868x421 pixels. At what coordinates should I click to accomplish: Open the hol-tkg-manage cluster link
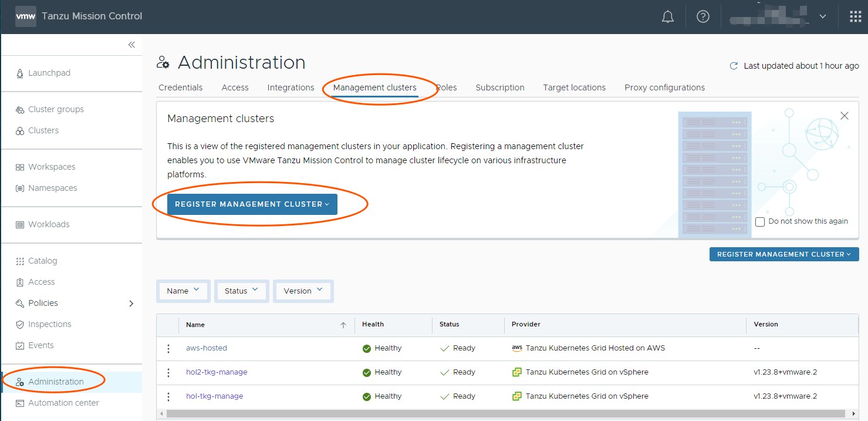pyautogui.click(x=214, y=396)
